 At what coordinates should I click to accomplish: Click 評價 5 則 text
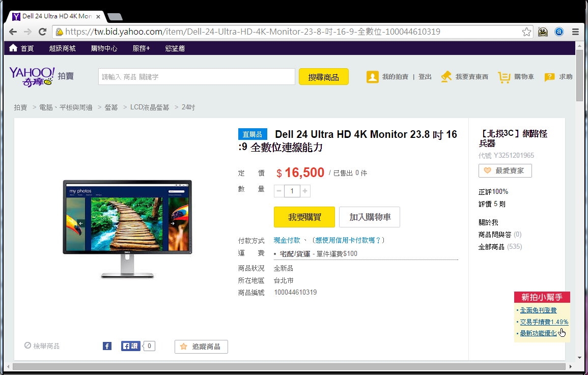pos(492,204)
